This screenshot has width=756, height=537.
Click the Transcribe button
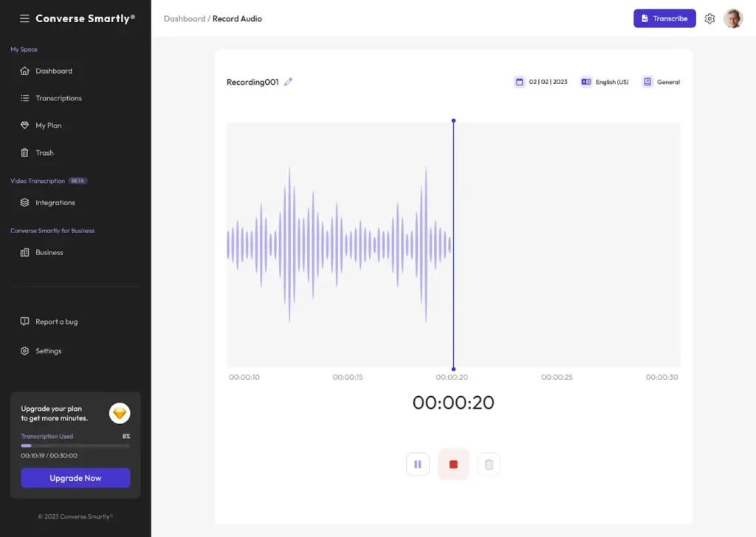(x=664, y=18)
